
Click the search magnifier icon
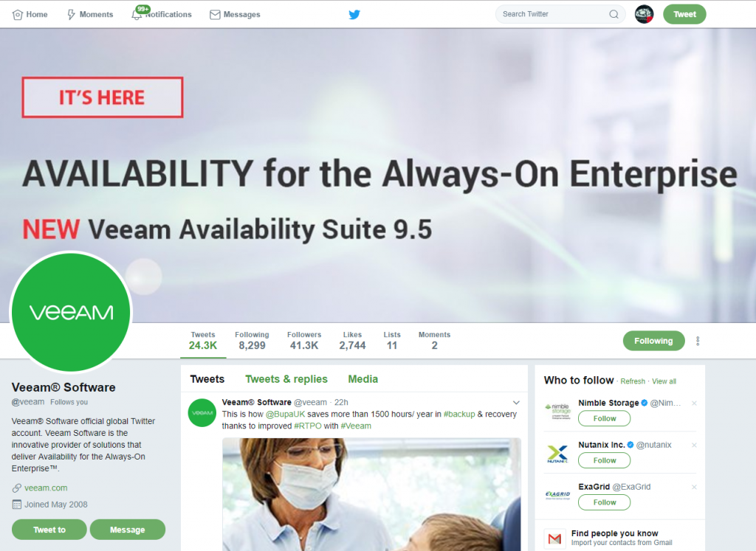click(614, 14)
